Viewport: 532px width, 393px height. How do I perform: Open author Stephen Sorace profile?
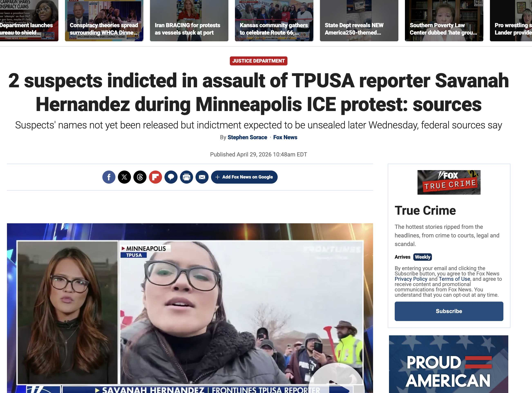click(x=247, y=137)
